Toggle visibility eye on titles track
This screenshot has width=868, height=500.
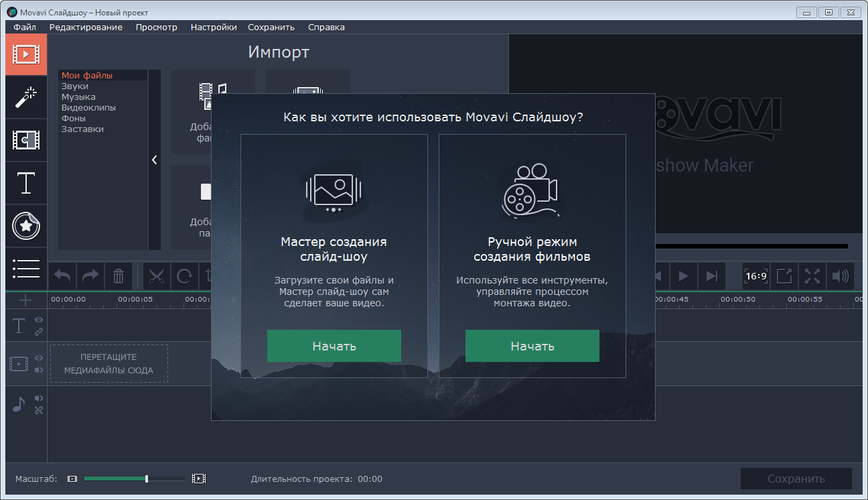coord(39,320)
